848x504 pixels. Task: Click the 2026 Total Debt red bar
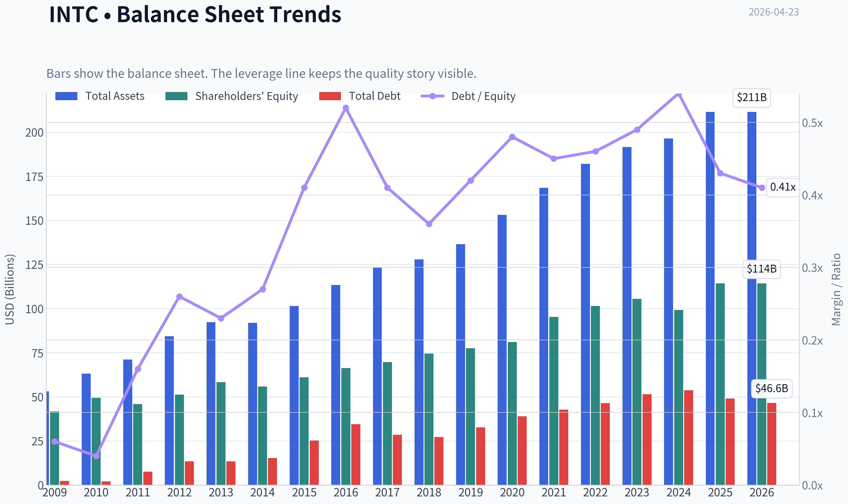772,444
